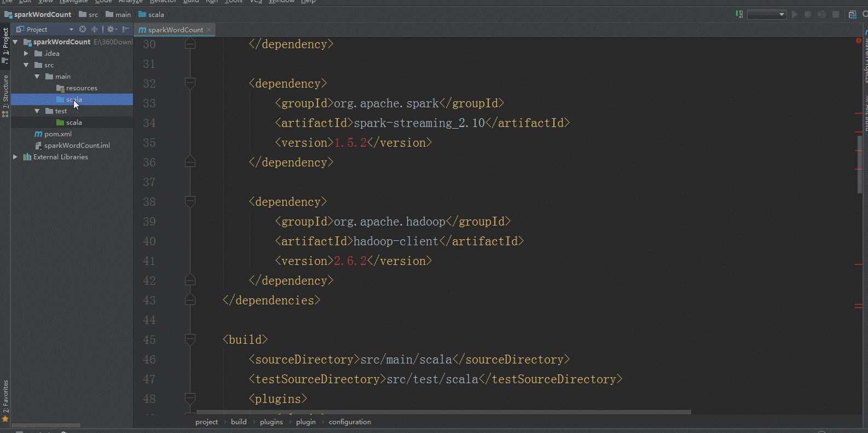Click the green scala test folder icon
The width and height of the screenshot is (868, 433).
(60, 123)
